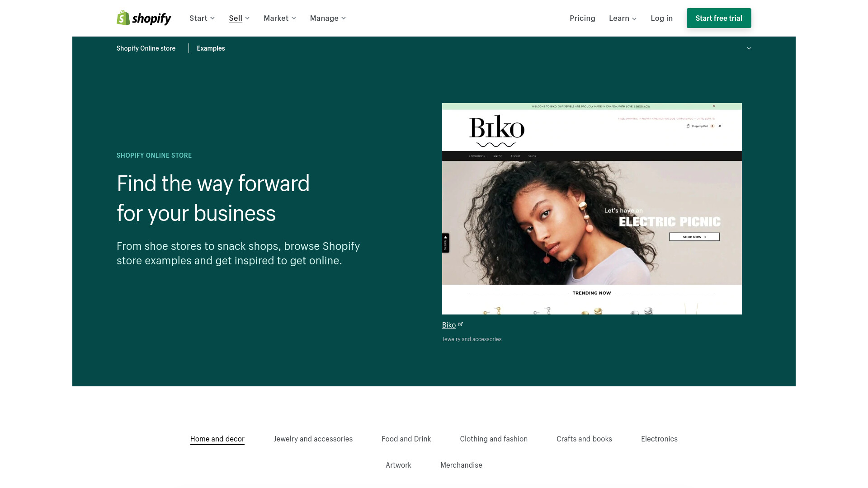
Task: Select the Examples sub-navigation item
Action: (x=211, y=48)
